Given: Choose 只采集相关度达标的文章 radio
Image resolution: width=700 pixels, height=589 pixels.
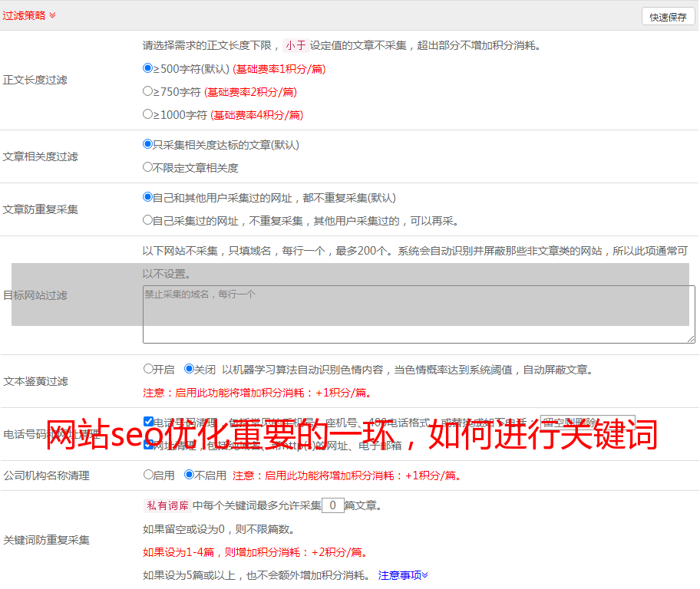Looking at the screenshot, I should [147, 144].
